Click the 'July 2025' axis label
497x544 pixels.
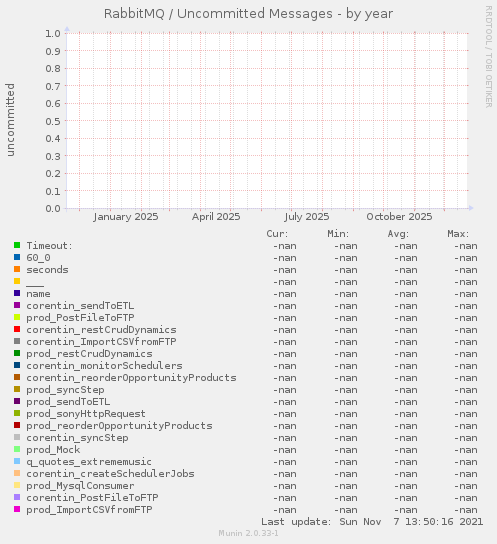tap(307, 217)
